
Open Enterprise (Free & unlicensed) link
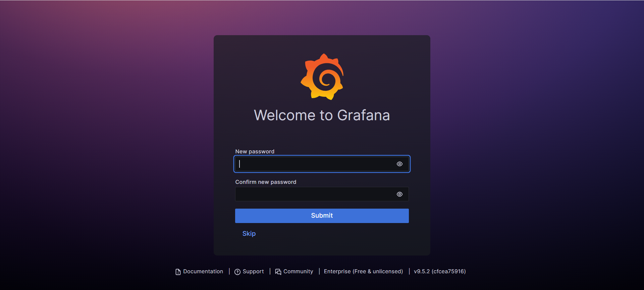coord(363,272)
